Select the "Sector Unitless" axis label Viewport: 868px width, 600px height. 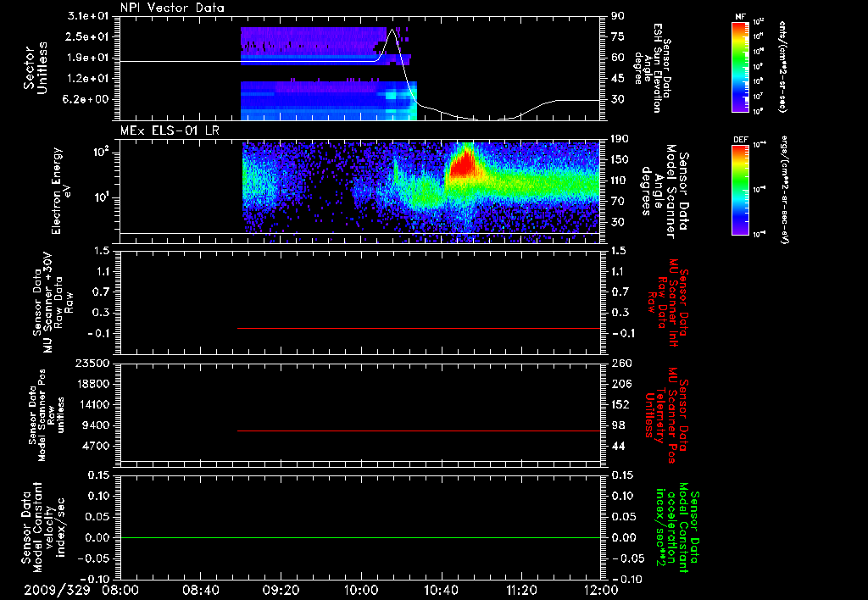tap(36, 68)
